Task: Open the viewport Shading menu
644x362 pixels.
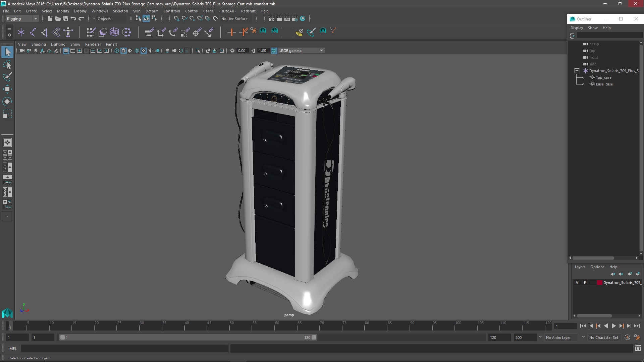Action: click(x=39, y=44)
